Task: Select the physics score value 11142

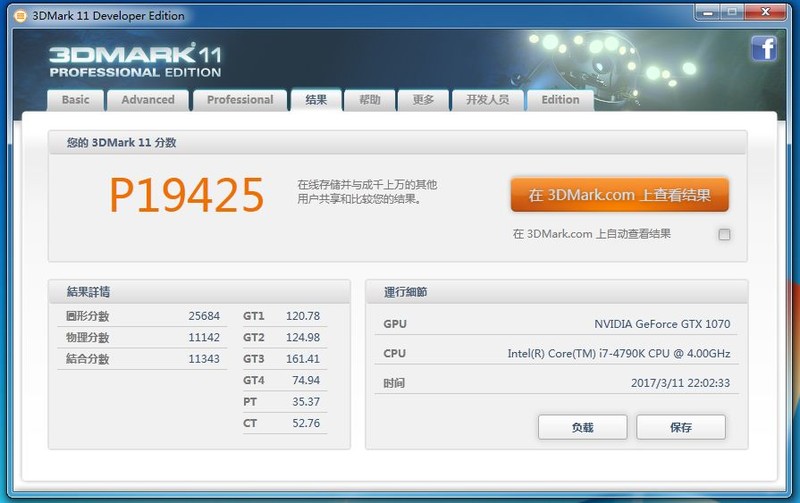Action: pyautogui.click(x=204, y=337)
